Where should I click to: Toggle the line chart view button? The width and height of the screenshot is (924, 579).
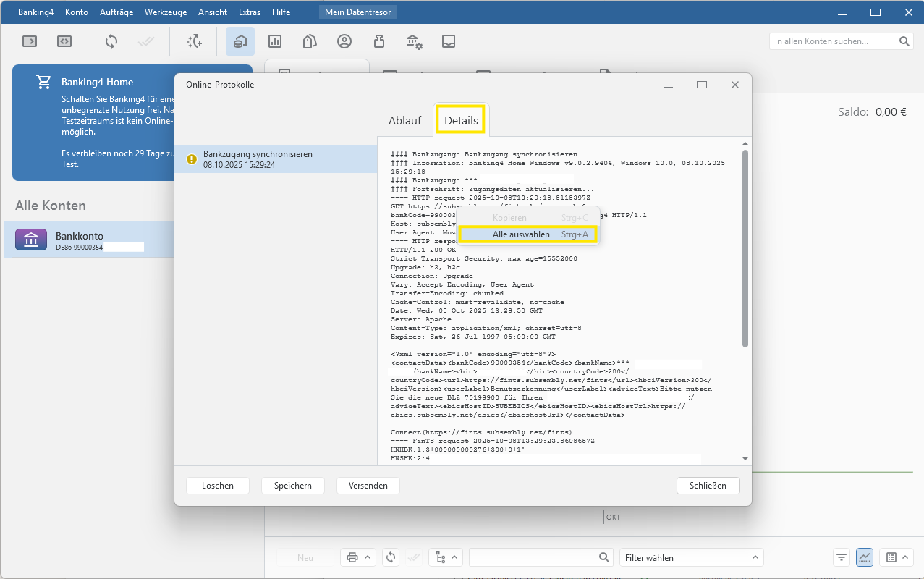tap(865, 557)
